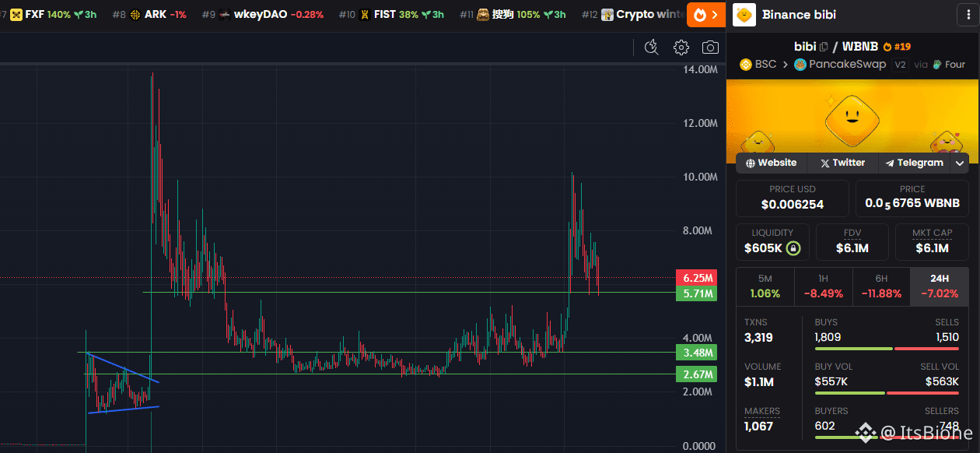Viewport: 980px width, 453px height.
Task: Open chart settings gear
Action: coord(681,47)
